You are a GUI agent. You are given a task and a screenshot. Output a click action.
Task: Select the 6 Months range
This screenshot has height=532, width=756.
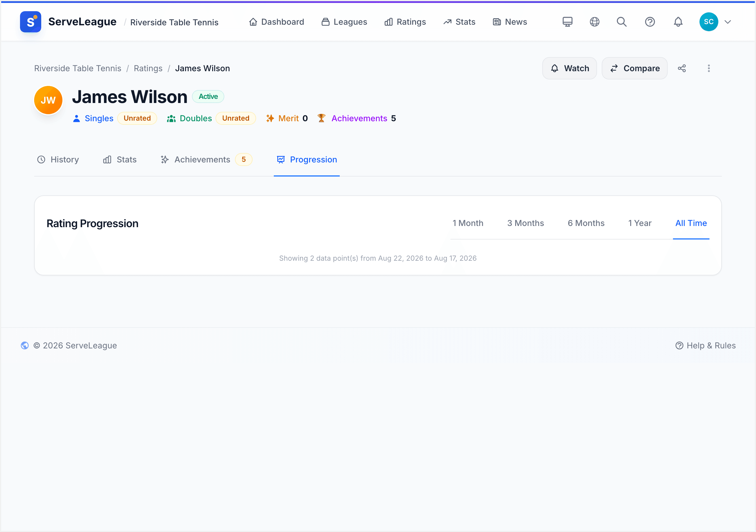pos(586,223)
